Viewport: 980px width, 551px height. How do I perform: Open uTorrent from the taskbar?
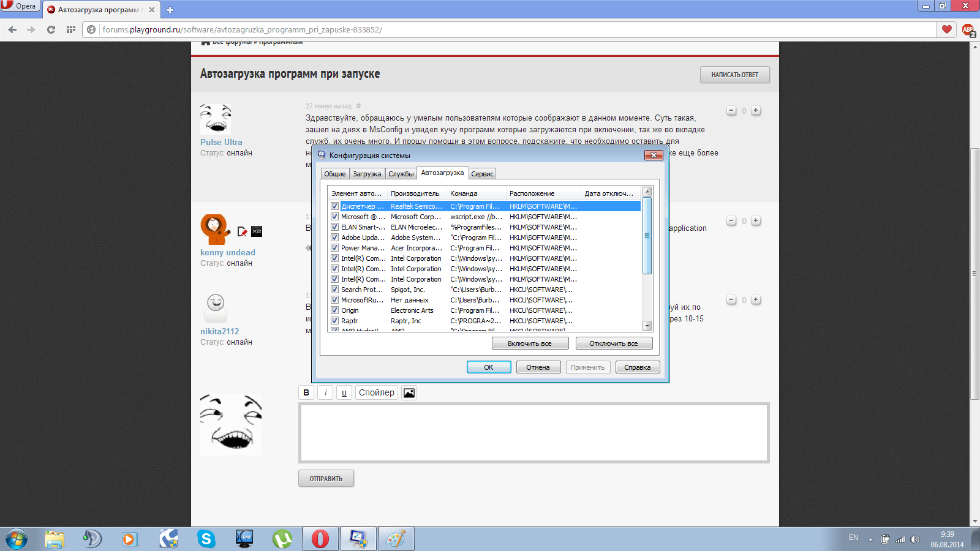(282, 539)
